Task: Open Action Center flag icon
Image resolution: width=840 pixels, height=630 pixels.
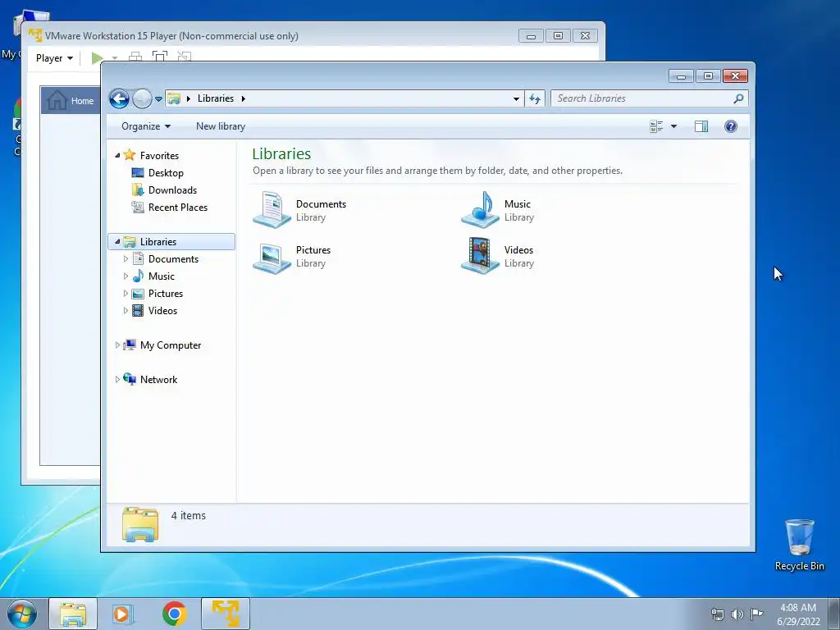Action: [x=756, y=614]
